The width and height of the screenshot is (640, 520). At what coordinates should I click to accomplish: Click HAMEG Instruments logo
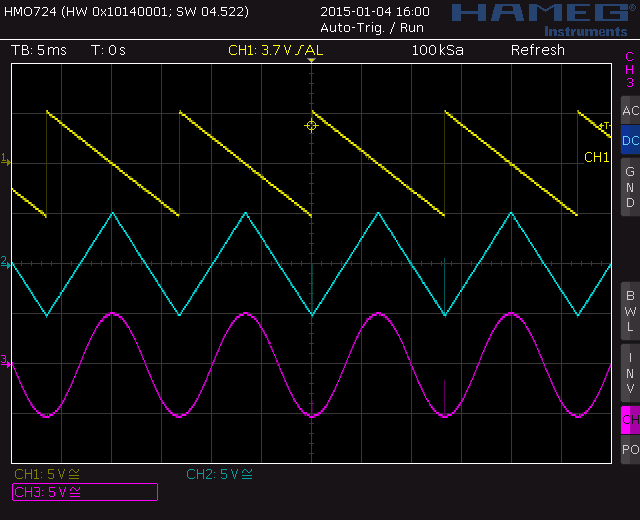point(539,17)
